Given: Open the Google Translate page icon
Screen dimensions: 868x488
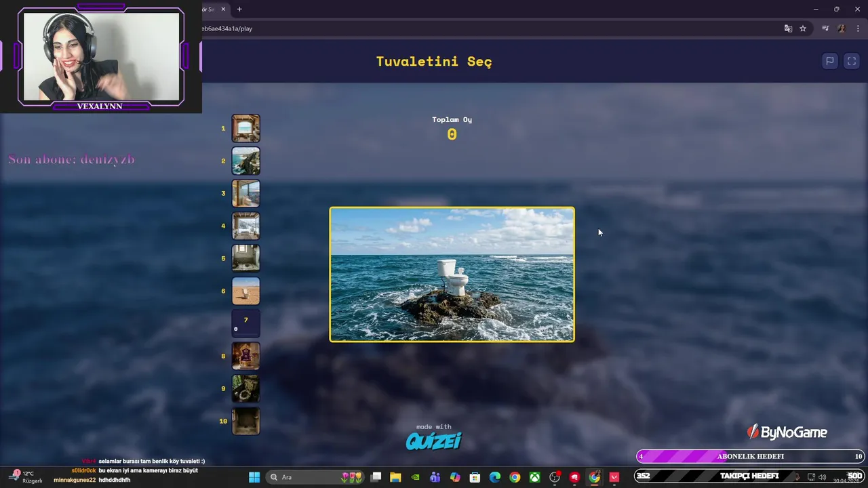Looking at the screenshot, I should click(788, 28).
